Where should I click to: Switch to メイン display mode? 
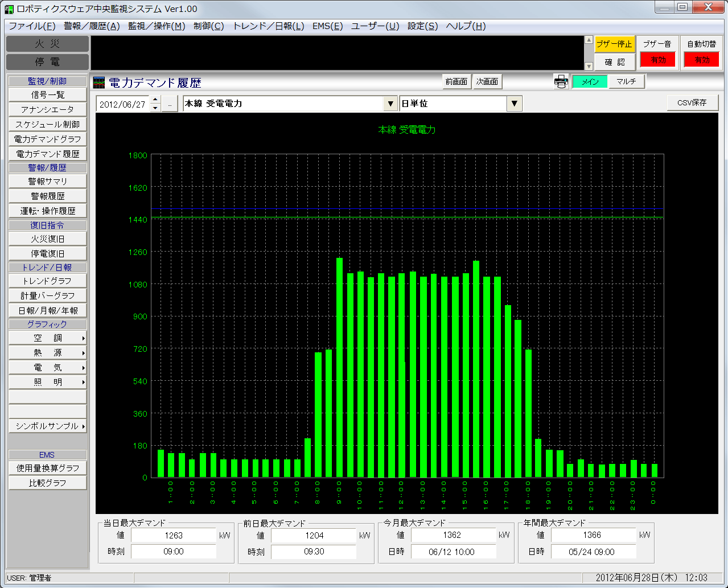[x=590, y=82]
